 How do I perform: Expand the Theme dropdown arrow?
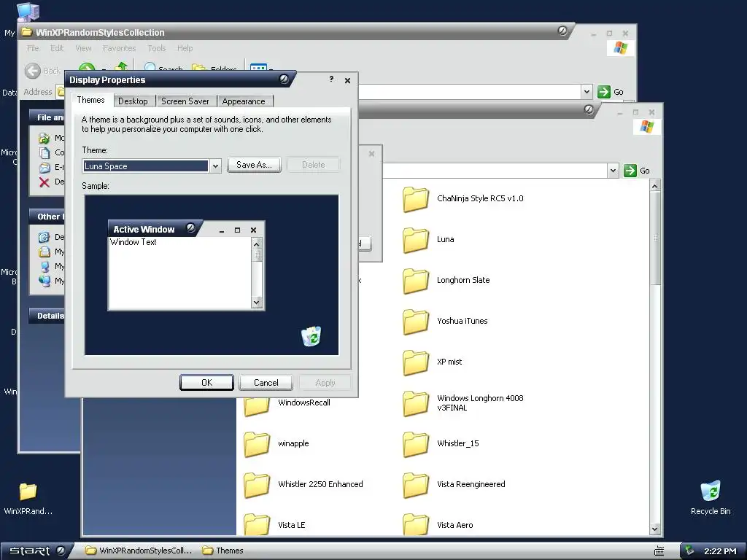click(x=215, y=166)
